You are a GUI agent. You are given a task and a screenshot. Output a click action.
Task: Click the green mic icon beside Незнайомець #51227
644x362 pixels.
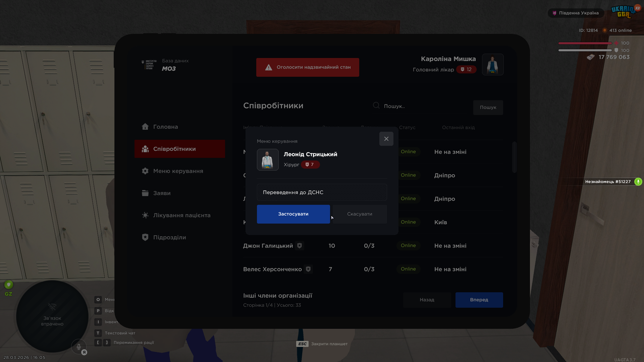(638, 182)
